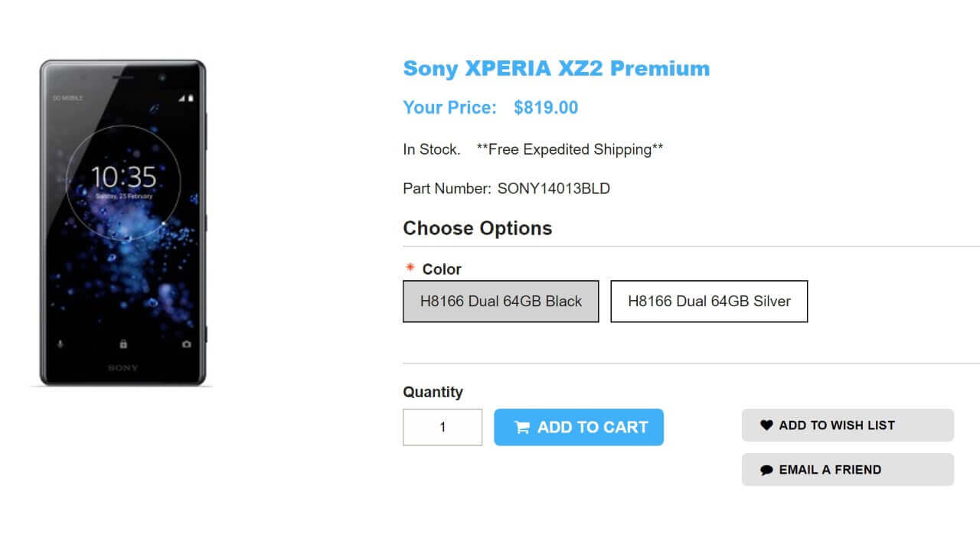Choose the H8166 Dual 64GB Silver option
Image resolution: width=980 pixels, height=551 pixels.
[709, 302]
